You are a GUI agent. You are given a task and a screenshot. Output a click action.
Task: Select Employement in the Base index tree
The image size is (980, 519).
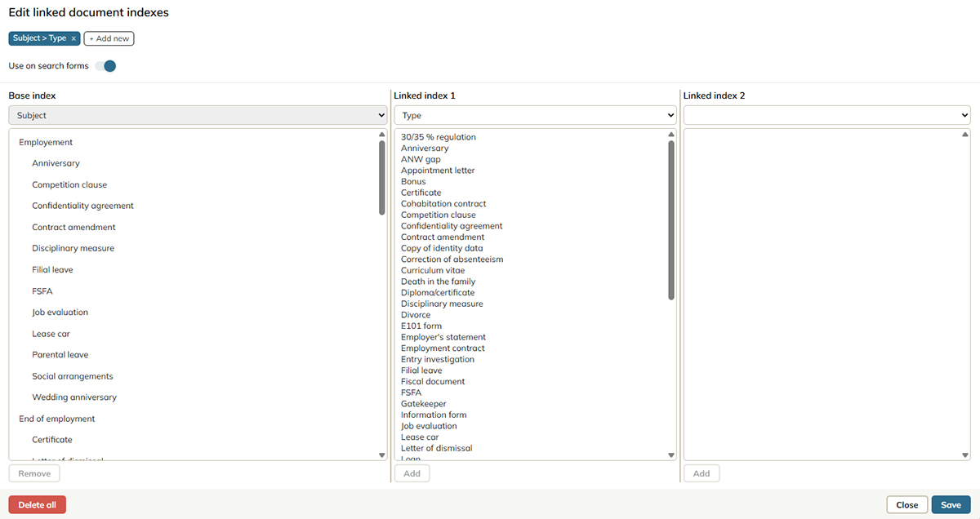point(46,142)
